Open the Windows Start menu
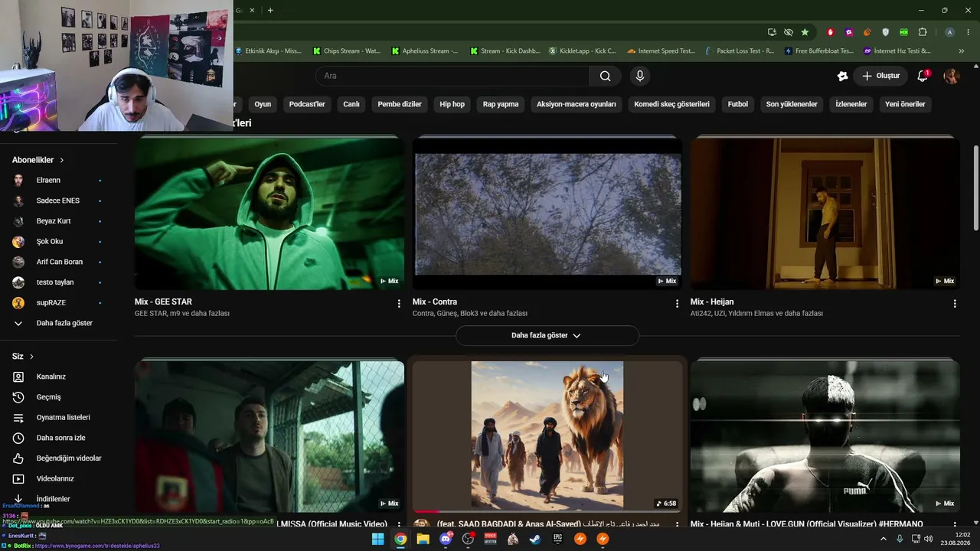 tap(377, 539)
